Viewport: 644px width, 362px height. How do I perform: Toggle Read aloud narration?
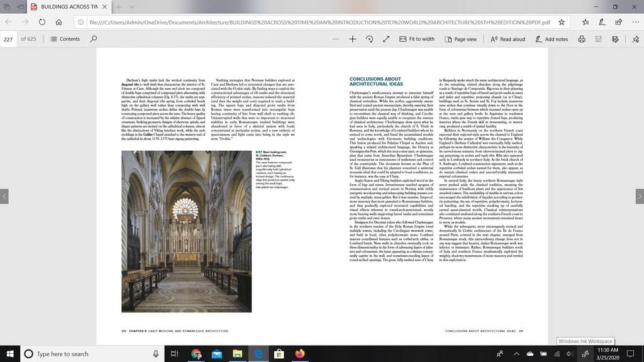pyautogui.click(x=508, y=39)
